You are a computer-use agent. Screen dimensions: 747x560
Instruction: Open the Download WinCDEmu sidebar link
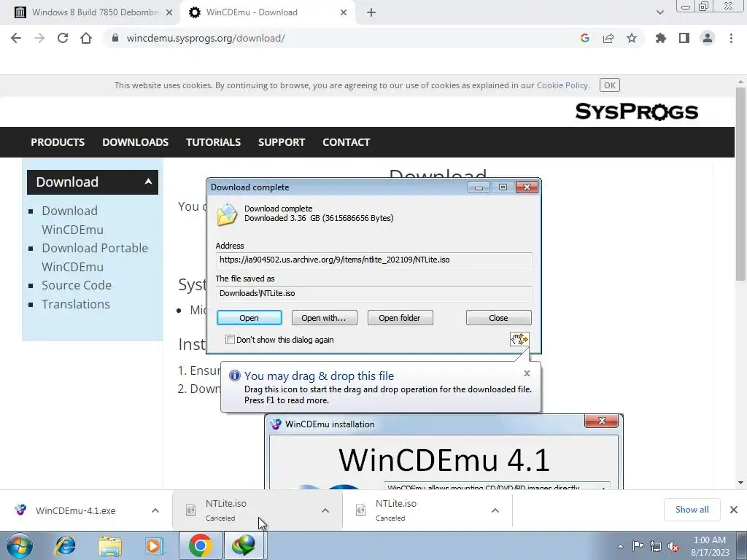pyautogui.click(x=72, y=220)
